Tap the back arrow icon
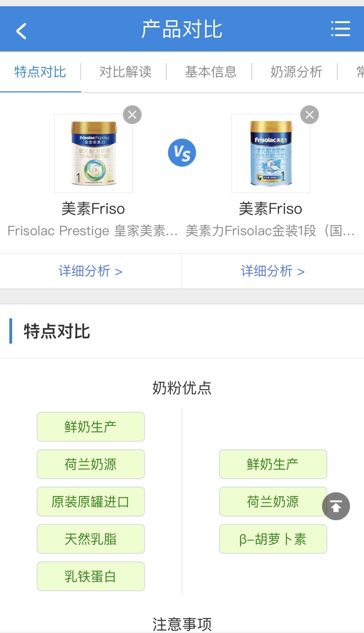The height and width of the screenshot is (633, 364). (x=21, y=31)
